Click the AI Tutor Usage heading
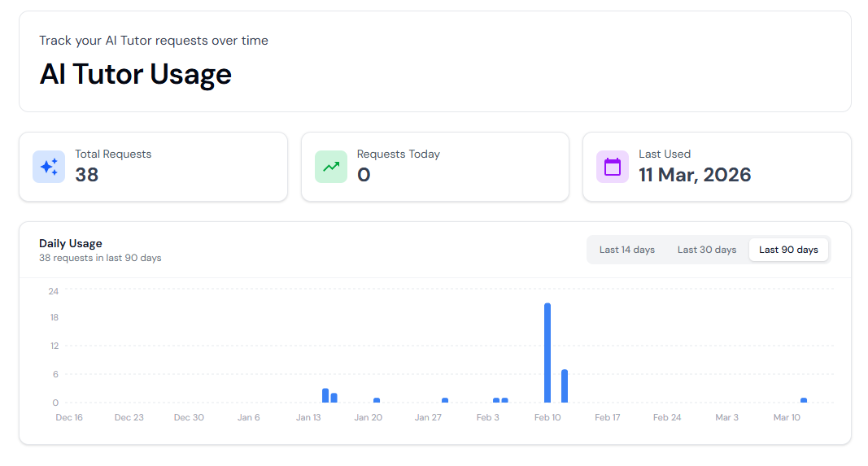Viewport: 868px width, 466px height. point(136,74)
